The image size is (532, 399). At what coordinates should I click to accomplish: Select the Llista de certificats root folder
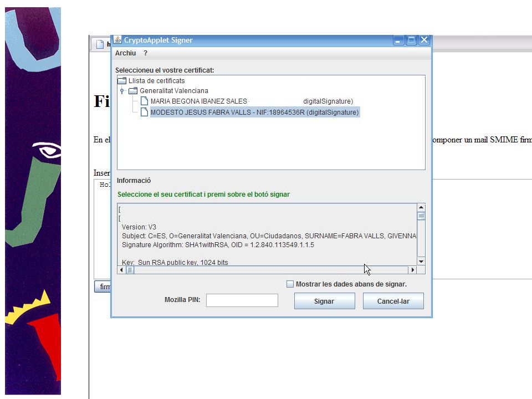click(156, 81)
